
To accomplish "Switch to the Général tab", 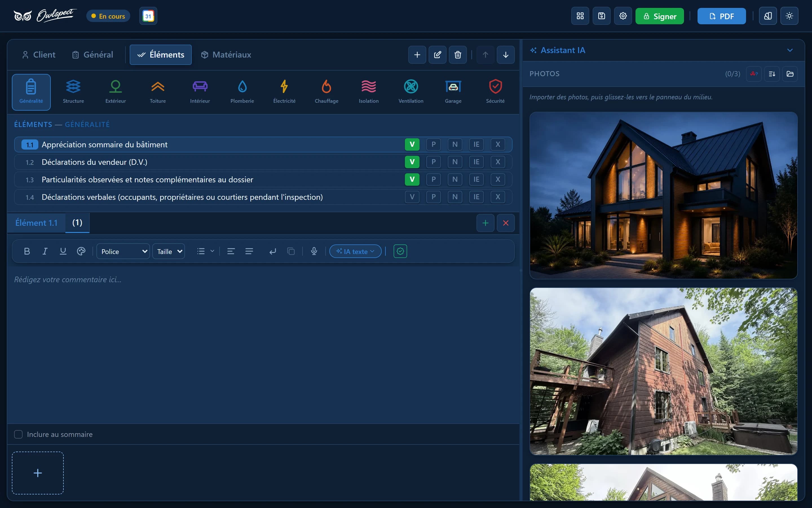I will point(92,55).
